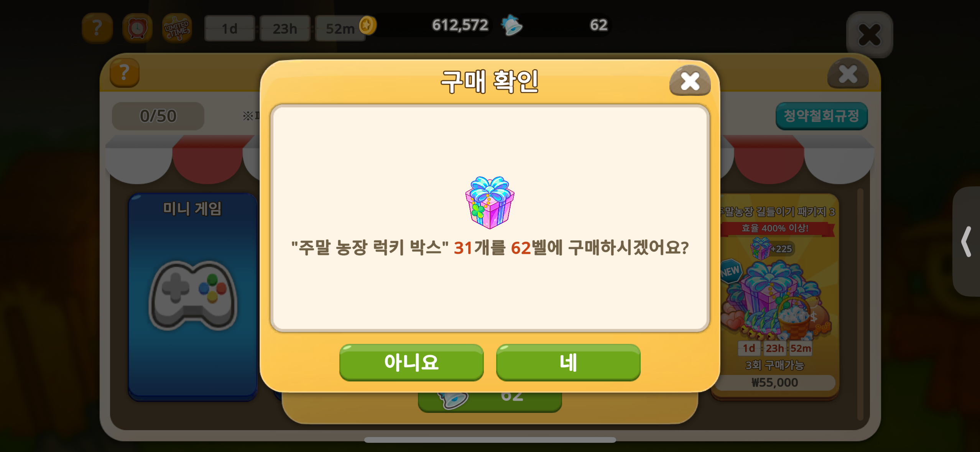Tap the blue bell currency icon

tap(511, 25)
